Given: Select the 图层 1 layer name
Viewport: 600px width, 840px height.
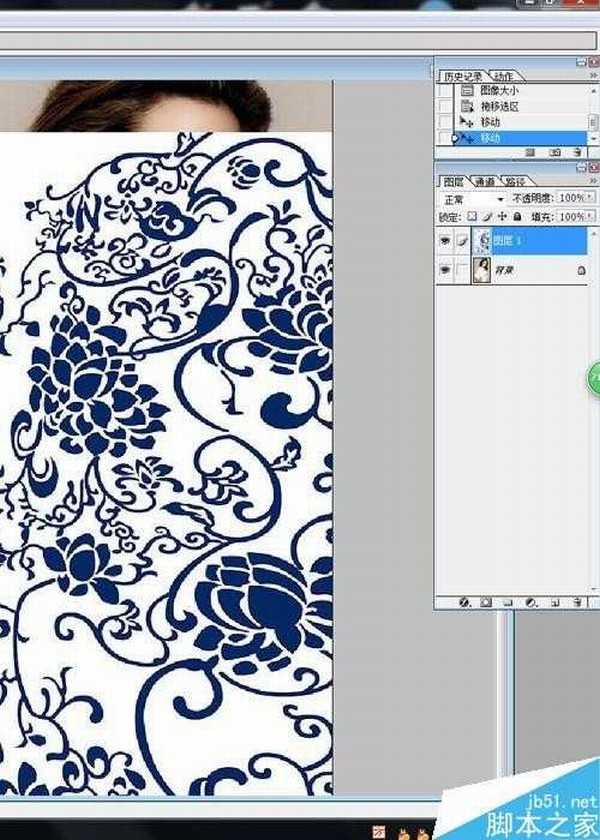Looking at the screenshot, I should point(507,241).
